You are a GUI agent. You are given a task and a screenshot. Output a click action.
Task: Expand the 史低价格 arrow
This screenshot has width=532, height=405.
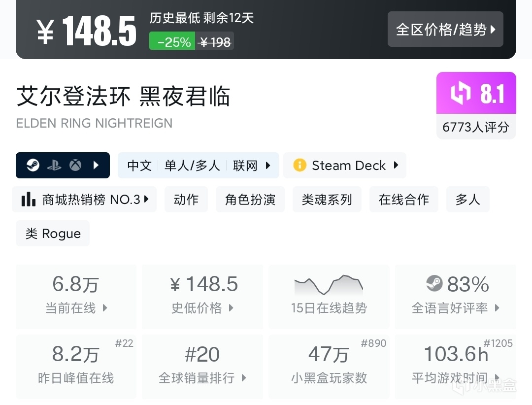231,308
